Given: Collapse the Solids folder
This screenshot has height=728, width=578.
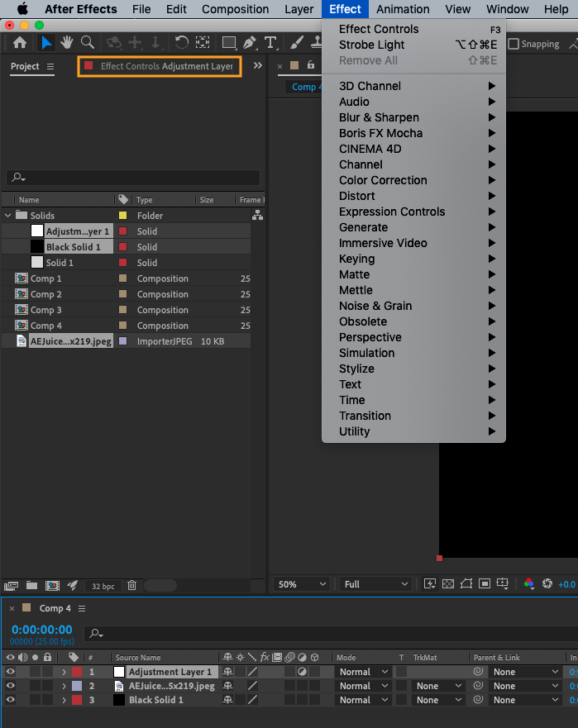Looking at the screenshot, I should [x=8, y=216].
